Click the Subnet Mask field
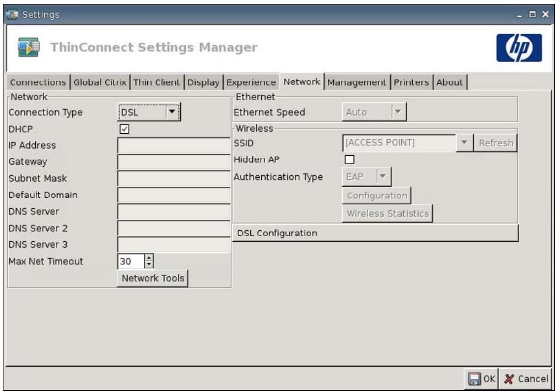This screenshot has height=392, width=556. tap(174, 178)
